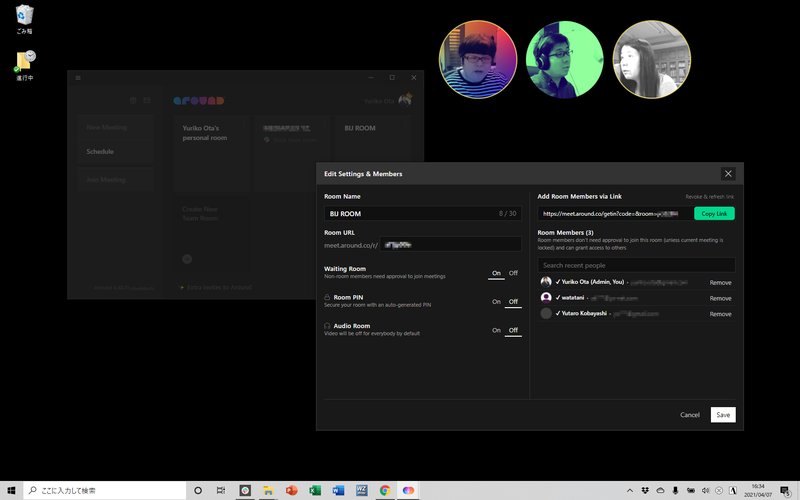Click the taskbar search box
800x500 pixels.
tap(105, 490)
